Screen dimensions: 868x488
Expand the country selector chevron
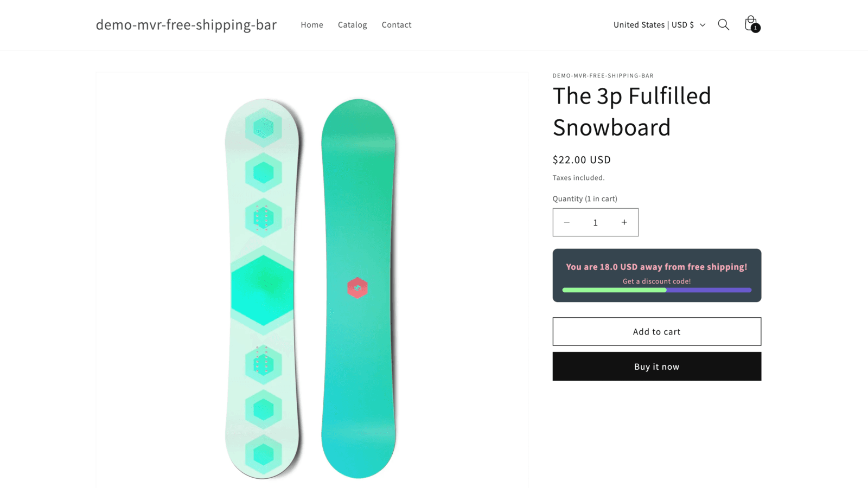point(703,24)
